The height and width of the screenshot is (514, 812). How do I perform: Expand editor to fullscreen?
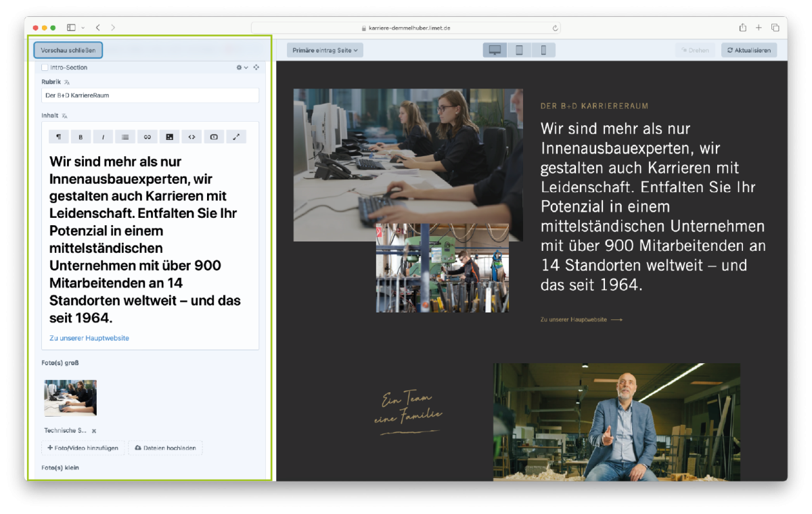point(236,137)
